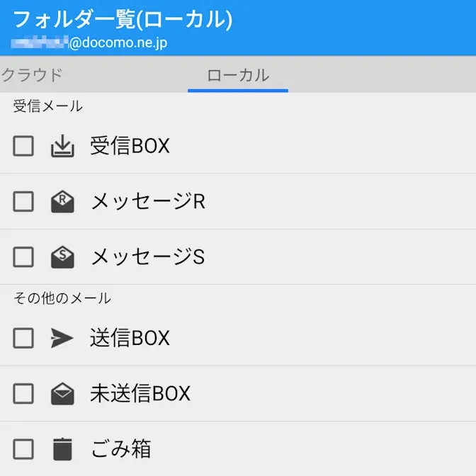Click the メッセージR envelope icon
This screenshot has width=476, height=476.
62,202
